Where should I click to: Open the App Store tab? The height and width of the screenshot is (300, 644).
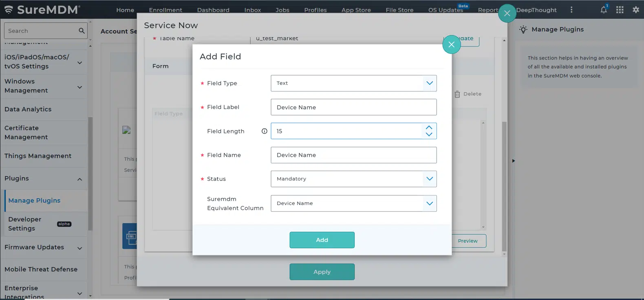[356, 10]
